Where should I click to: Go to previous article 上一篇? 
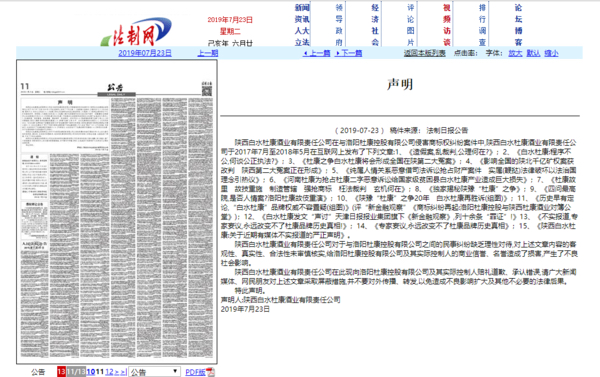pyautogui.click(x=316, y=53)
